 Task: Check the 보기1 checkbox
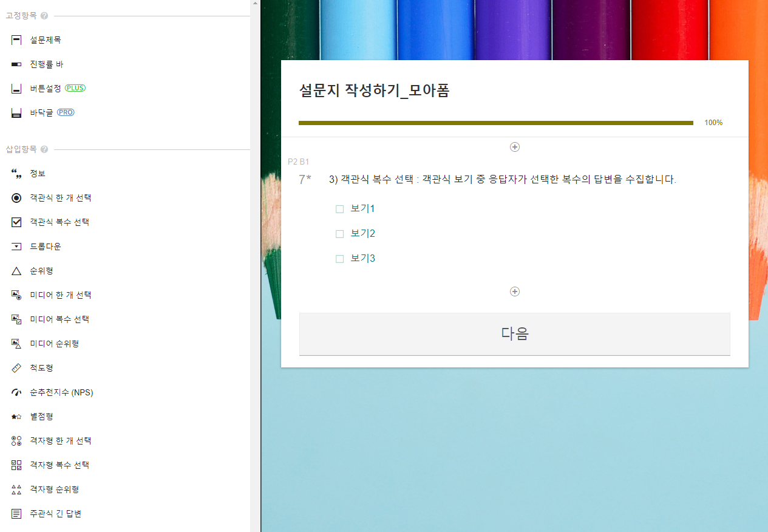tap(340, 209)
